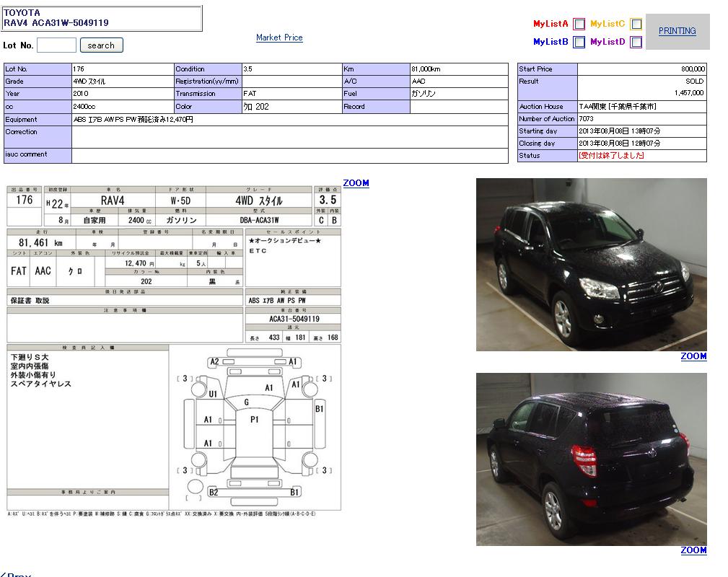
Task: Tick the MyListA checkbox
Action: (x=579, y=24)
